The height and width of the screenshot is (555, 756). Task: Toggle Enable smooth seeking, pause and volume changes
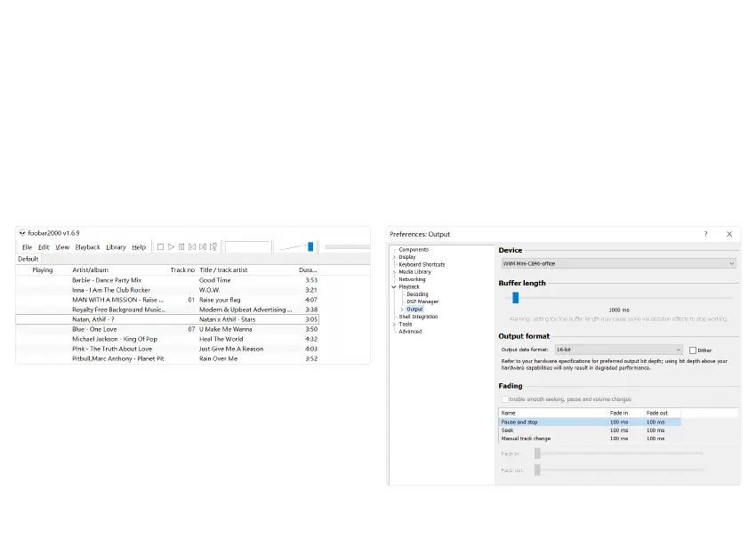click(505, 399)
